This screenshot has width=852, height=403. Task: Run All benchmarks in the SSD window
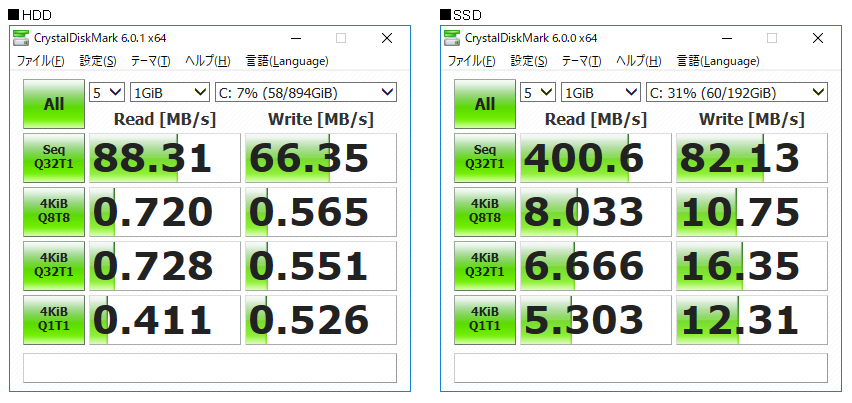point(485,104)
